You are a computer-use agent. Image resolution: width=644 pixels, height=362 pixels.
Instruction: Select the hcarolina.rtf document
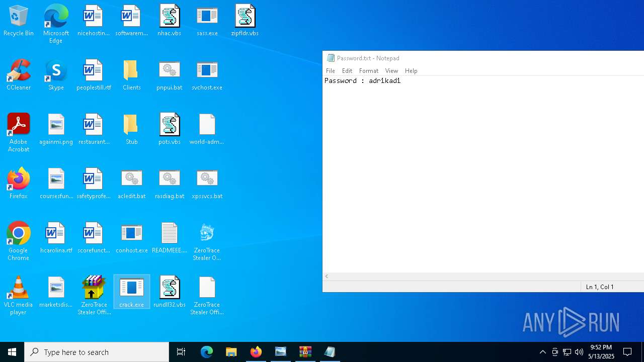click(x=56, y=238)
